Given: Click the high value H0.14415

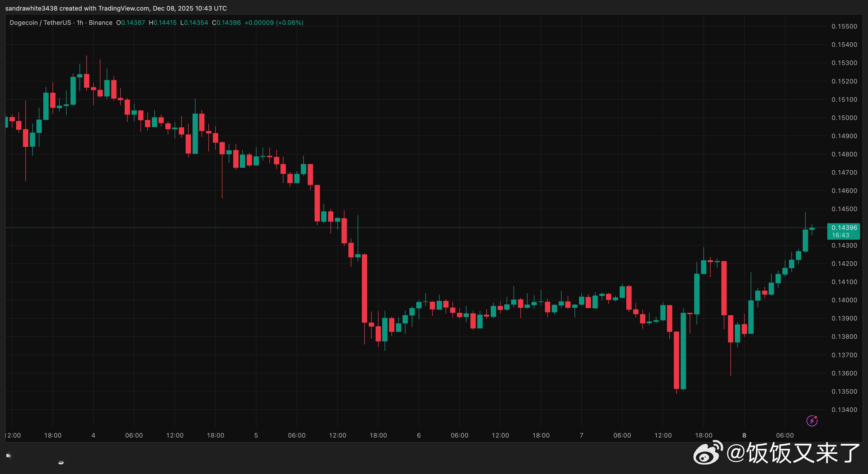Looking at the screenshot, I should click(162, 22).
